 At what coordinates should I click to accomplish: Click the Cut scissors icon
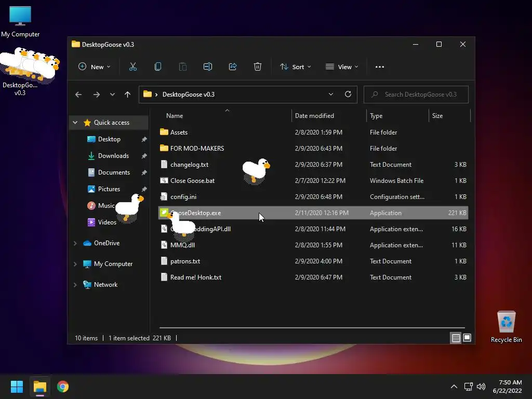pyautogui.click(x=132, y=67)
